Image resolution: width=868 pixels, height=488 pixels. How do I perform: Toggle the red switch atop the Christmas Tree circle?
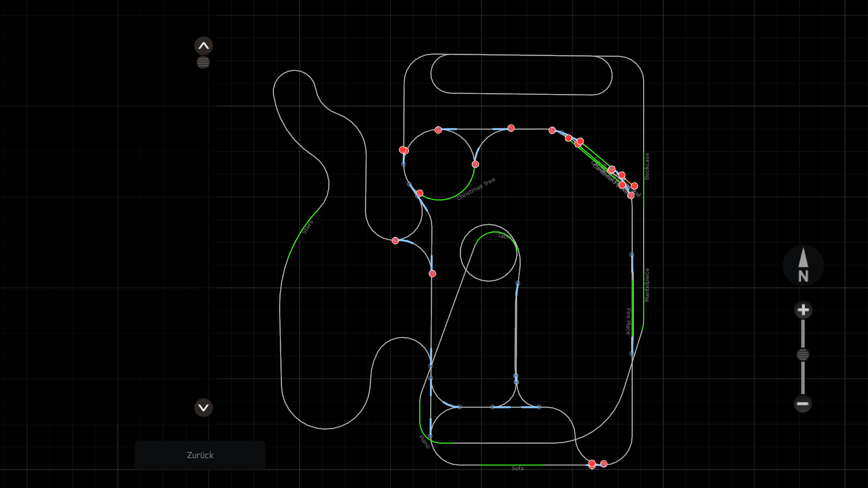[x=438, y=130]
